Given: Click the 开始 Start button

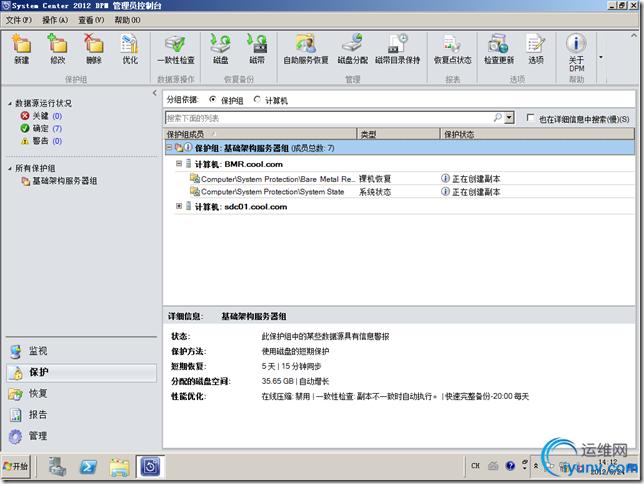Looking at the screenshot, I should pyautogui.click(x=16, y=466).
